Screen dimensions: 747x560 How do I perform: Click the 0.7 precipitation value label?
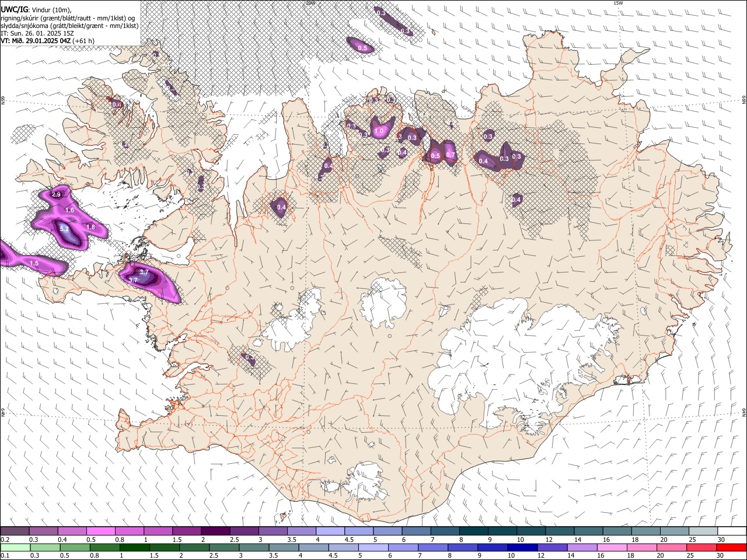(451, 155)
